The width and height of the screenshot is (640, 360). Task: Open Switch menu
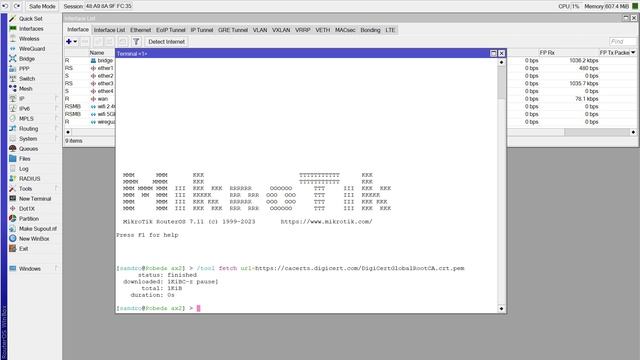click(x=26, y=79)
